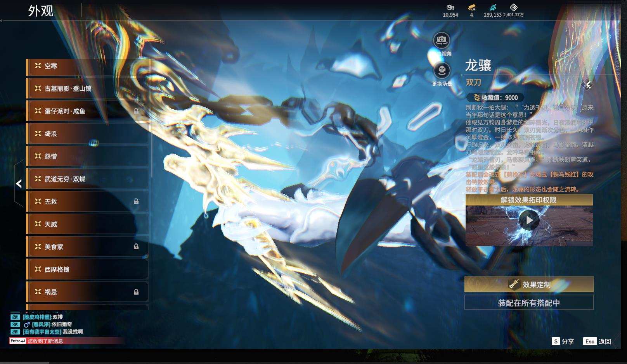Click the 收藏值: 9000 collection value badge
This screenshot has width=627, height=364.
point(496,98)
